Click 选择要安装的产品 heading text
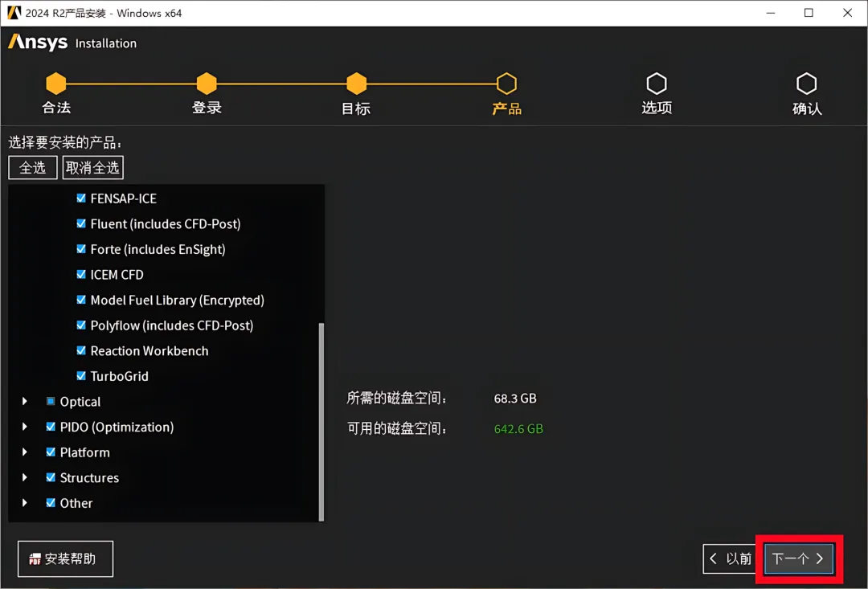 point(65,143)
